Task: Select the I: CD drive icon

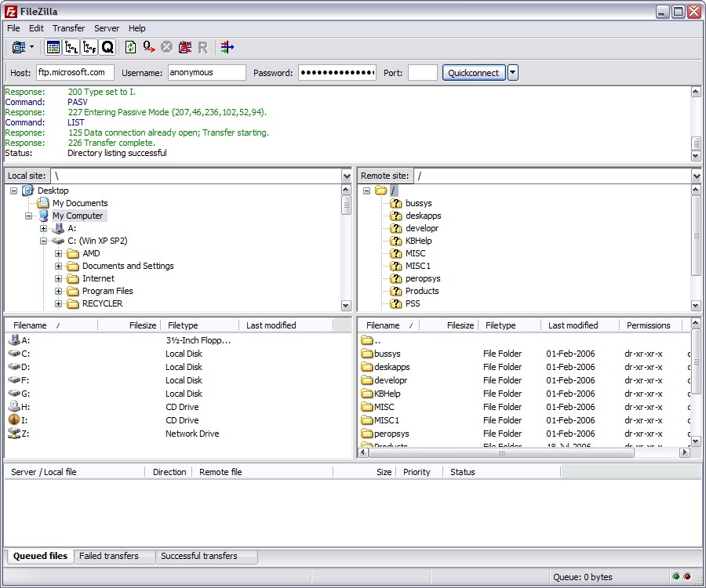Action: coord(14,420)
